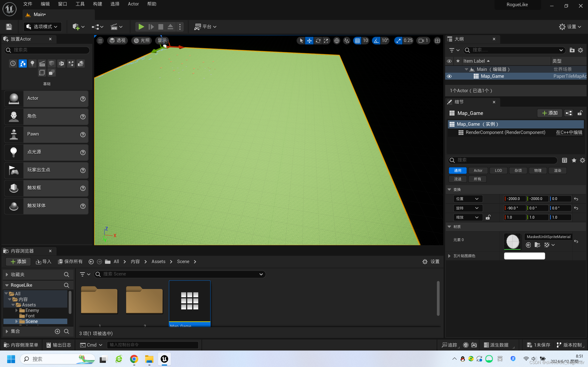Maximize or restore viewport layout icon
The image size is (588, 367).
437,41
